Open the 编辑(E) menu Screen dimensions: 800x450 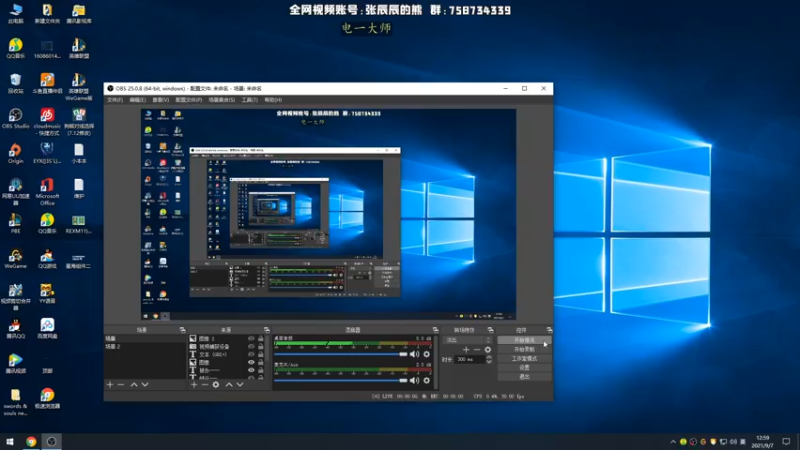137,100
